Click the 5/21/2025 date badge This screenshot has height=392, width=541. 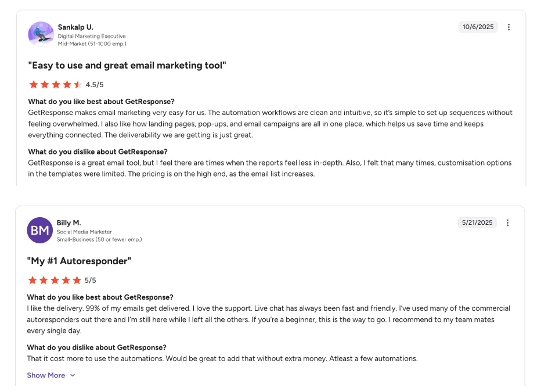tap(477, 222)
